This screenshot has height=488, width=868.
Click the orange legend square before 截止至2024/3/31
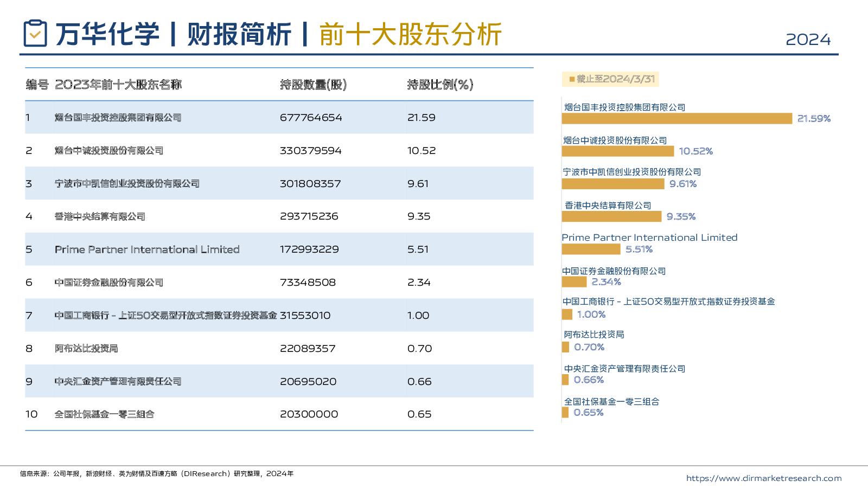coord(571,79)
